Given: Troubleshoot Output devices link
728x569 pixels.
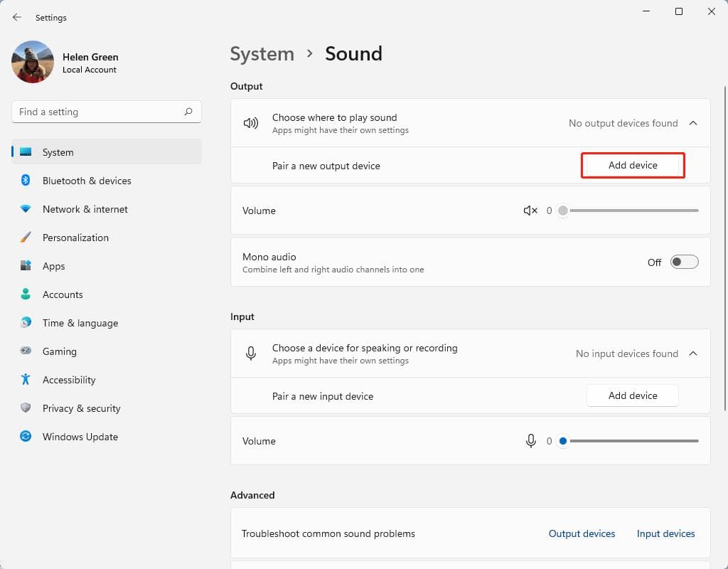Looking at the screenshot, I should (582, 533).
